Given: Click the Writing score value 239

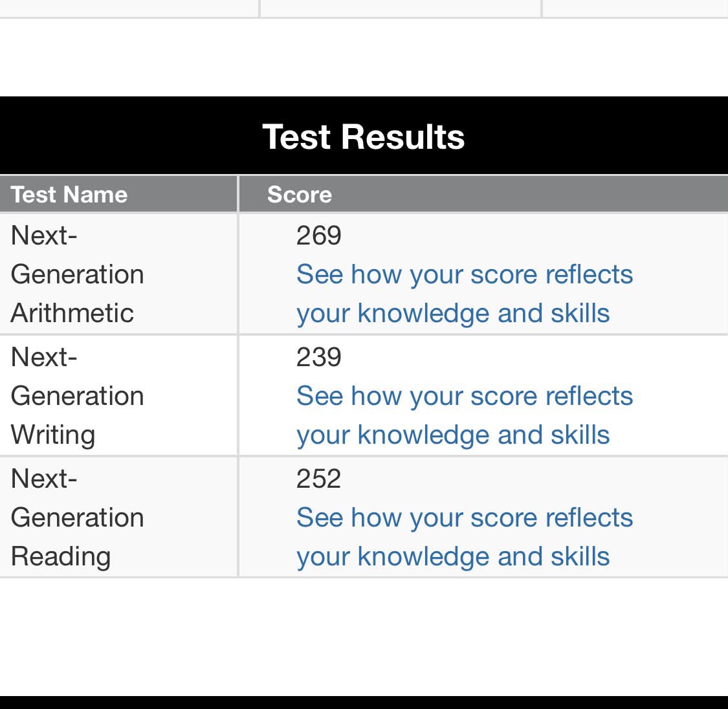Looking at the screenshot, I should 318,357.
